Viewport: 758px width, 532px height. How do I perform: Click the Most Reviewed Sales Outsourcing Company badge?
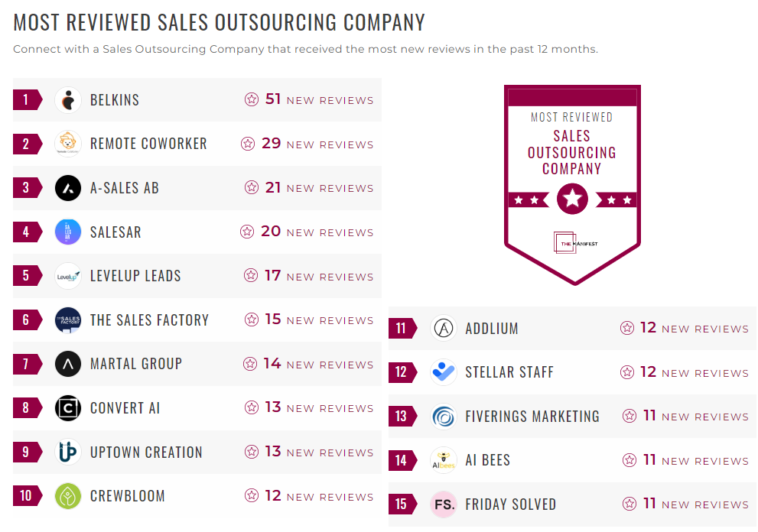(x=572, y=183)
